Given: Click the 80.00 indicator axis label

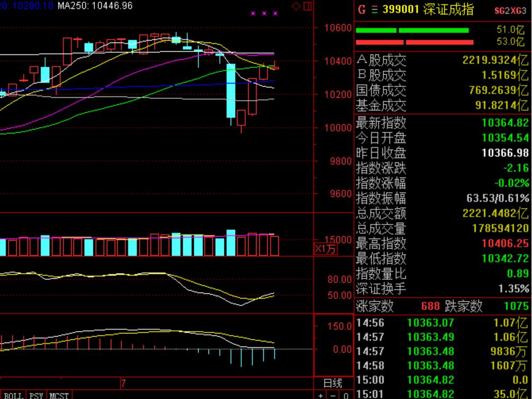Looking at the screenshot, I should [340, 279].
